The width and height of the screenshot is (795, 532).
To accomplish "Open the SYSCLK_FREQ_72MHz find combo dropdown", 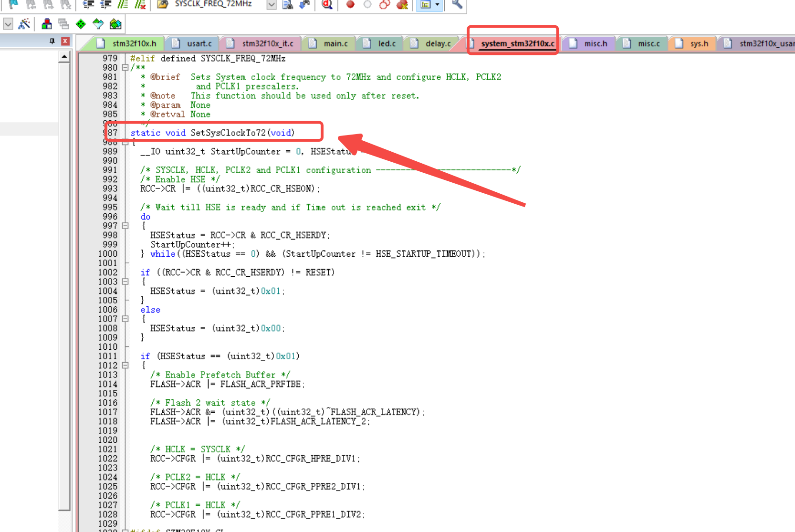I will pyautogui.click(x=271, y=4).
